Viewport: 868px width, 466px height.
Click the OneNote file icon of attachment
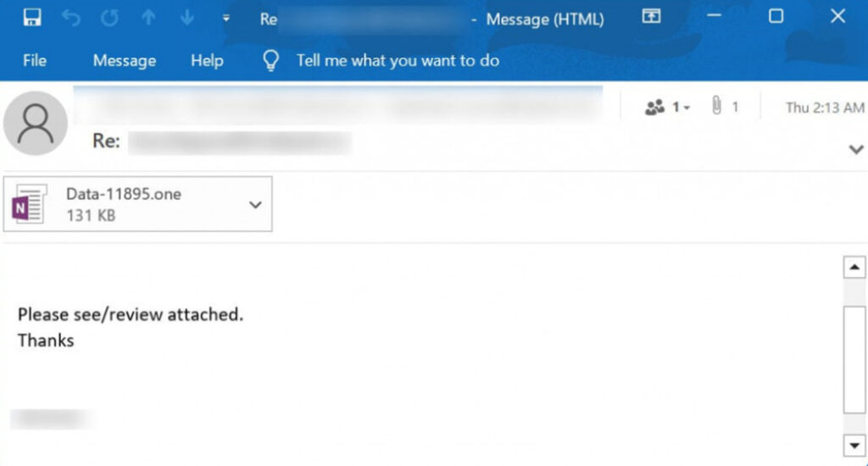point(27,204)
